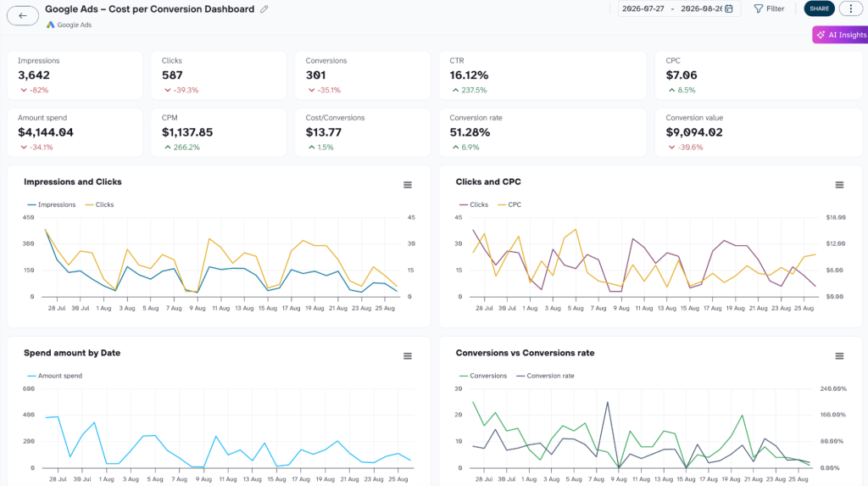
Task: Click the back arrow button
Action: (23, 15)
